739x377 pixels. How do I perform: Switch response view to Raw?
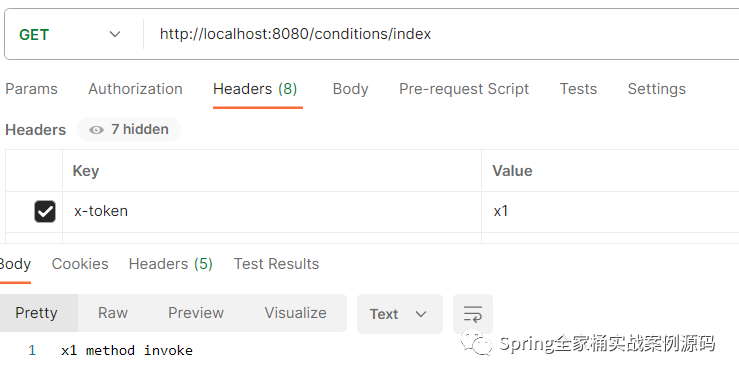[113, 313]
